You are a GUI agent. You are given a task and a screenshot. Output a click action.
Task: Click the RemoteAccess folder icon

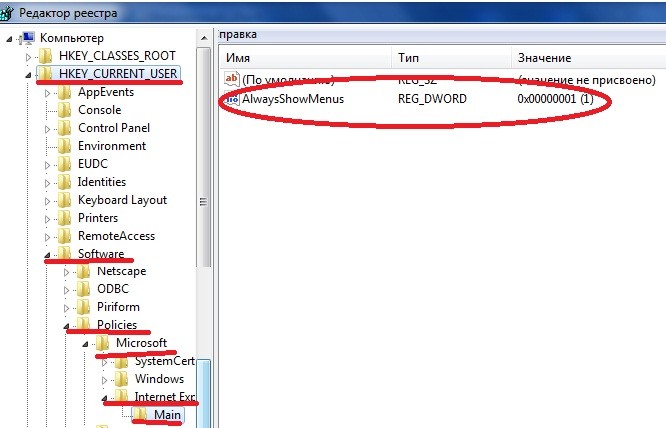tap(65, 236)
